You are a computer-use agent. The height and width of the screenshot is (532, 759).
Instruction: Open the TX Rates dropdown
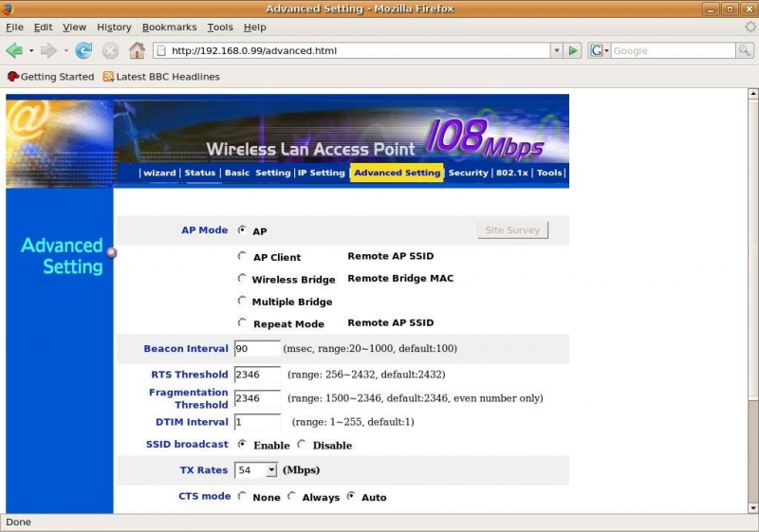pos(271,469)
